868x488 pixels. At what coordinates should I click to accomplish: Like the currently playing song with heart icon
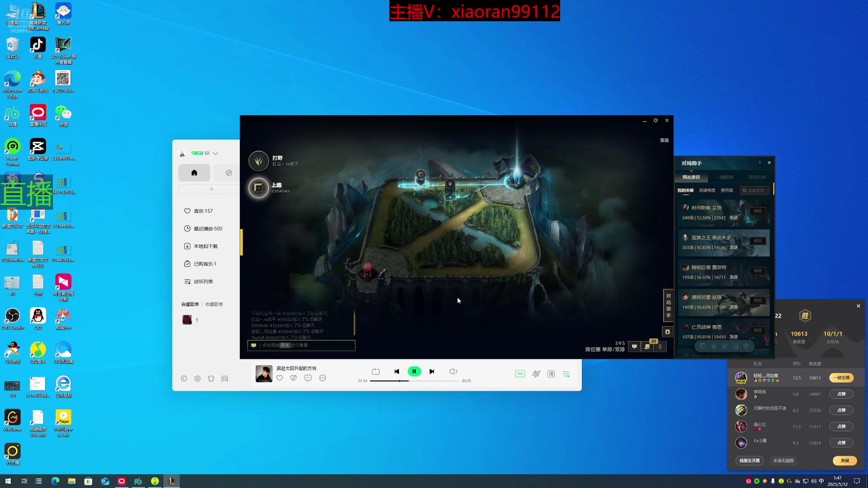[x=280, y=378]
